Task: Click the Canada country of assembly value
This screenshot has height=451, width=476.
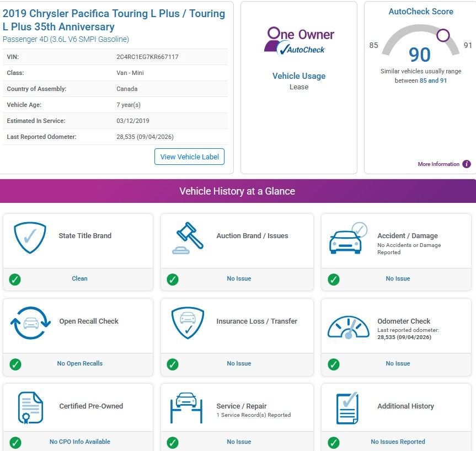Action: click(127, 89)
